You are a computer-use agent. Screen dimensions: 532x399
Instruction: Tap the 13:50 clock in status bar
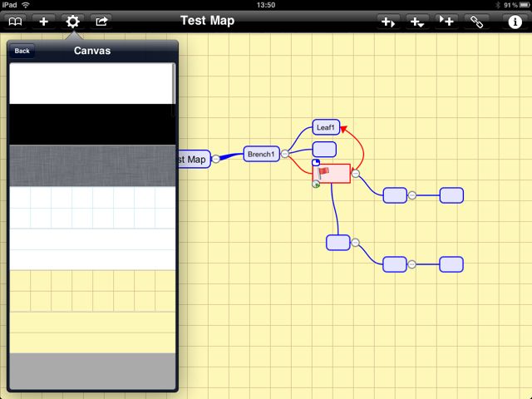[266, 5]
